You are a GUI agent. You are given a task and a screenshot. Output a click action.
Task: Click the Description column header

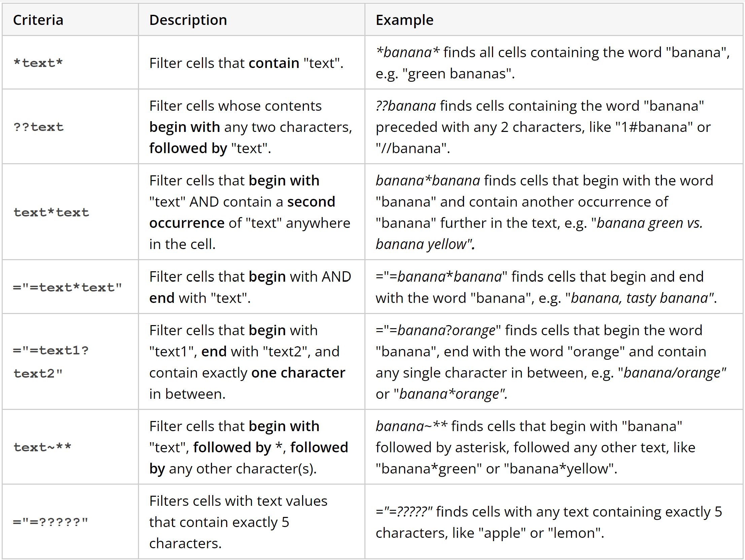pos(188,20)
